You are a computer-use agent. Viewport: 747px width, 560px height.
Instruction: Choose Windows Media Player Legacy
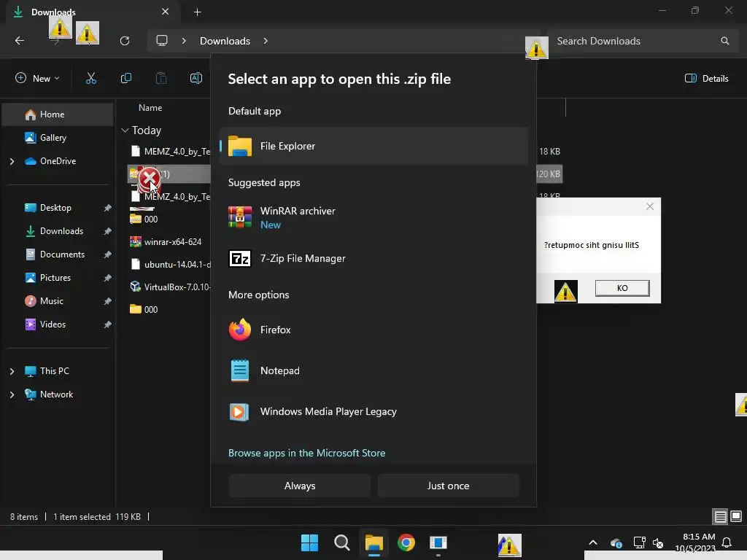(x=374, y=411)
